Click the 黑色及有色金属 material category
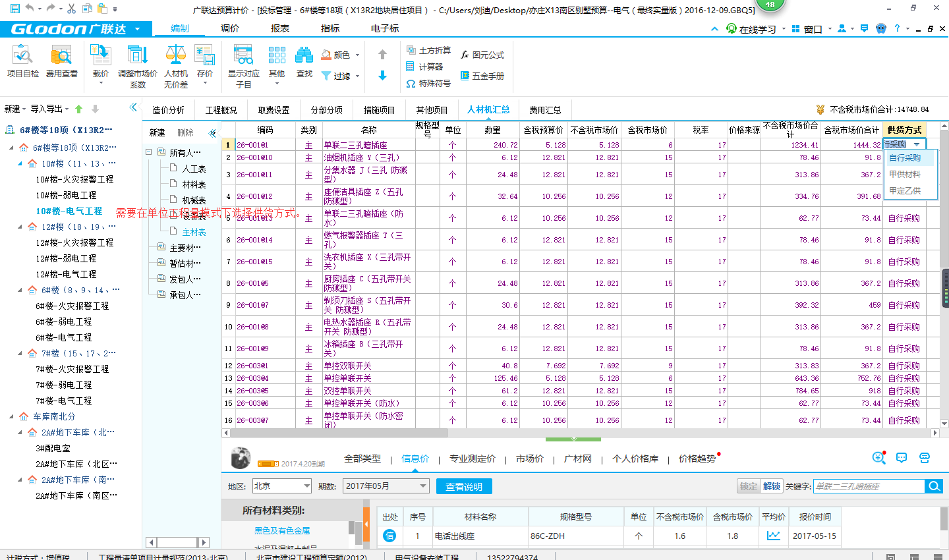This screenshot has height=560, width=949. pos(282,530)
